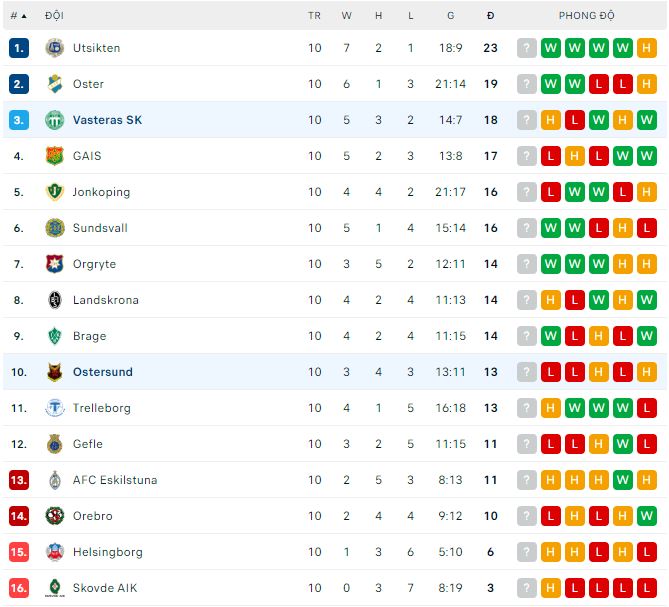Open the Vasteras SK team link
Viewport: 669px width, 607px height.
pyautogui.click(x=107, y=120)
